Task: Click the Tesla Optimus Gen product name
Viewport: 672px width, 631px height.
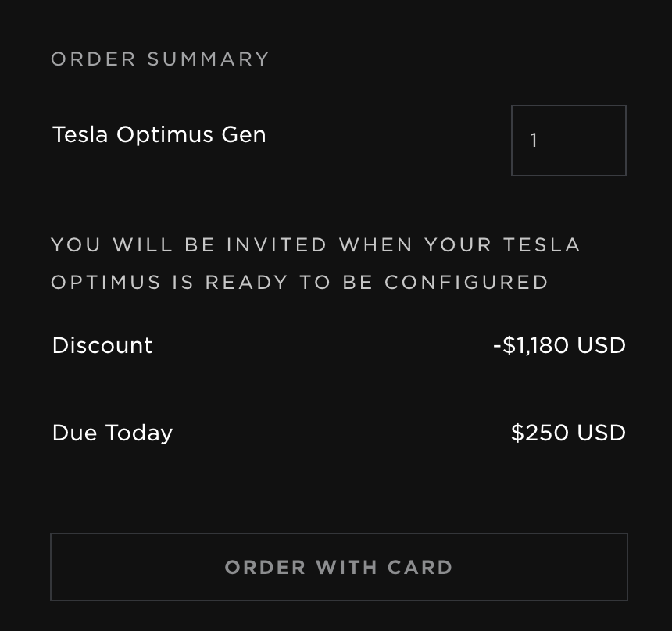Action: (159, 134)
